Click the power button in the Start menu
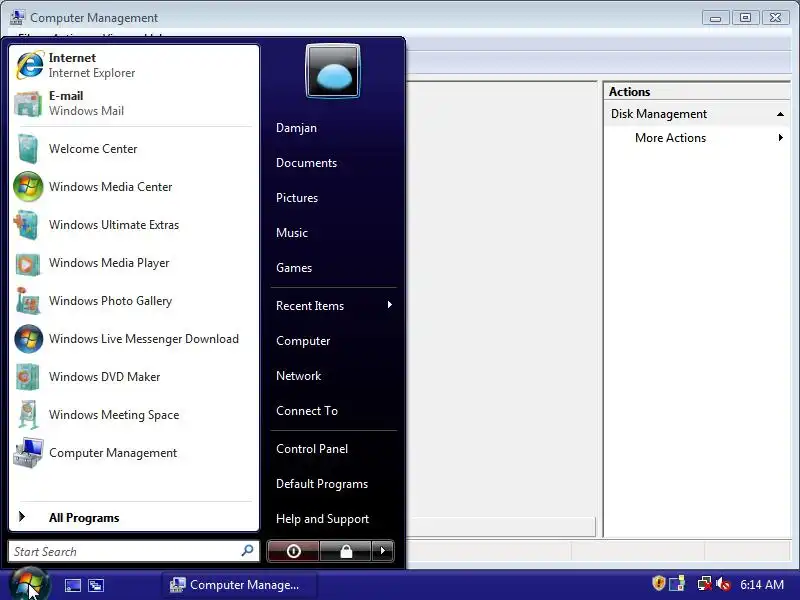 293,551
